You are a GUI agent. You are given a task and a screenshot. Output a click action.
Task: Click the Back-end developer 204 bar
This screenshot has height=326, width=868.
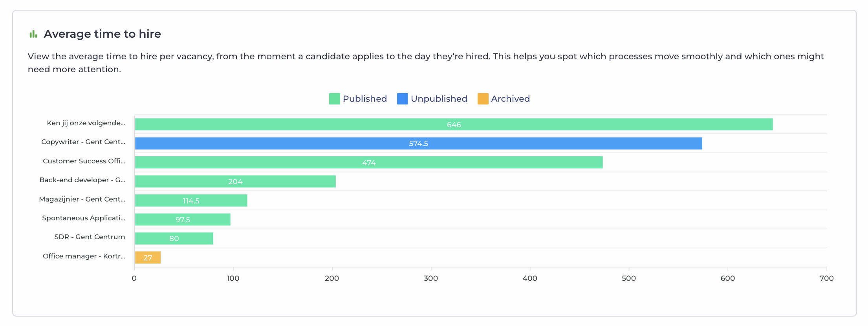pos(235,181)
